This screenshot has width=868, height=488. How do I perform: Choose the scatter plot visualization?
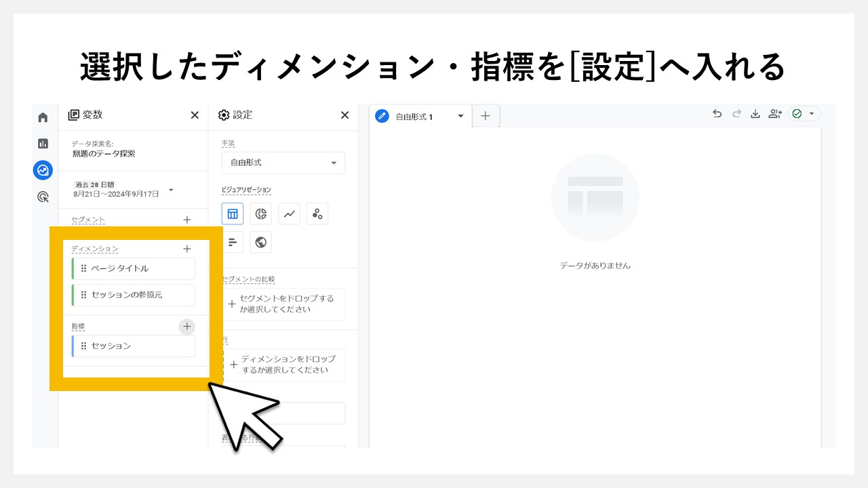[317, 213]
